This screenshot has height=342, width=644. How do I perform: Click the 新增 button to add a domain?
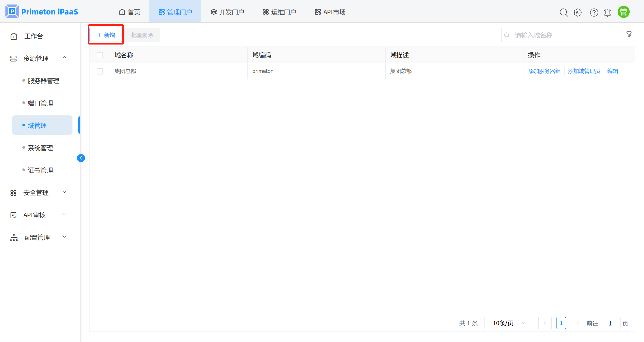(x=106, y=35)
